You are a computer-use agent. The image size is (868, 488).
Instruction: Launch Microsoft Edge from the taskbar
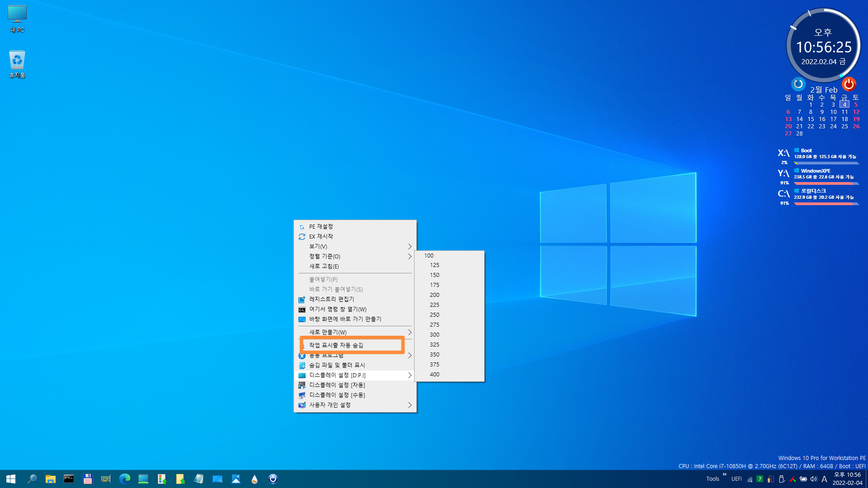click(x=124, y=479)
